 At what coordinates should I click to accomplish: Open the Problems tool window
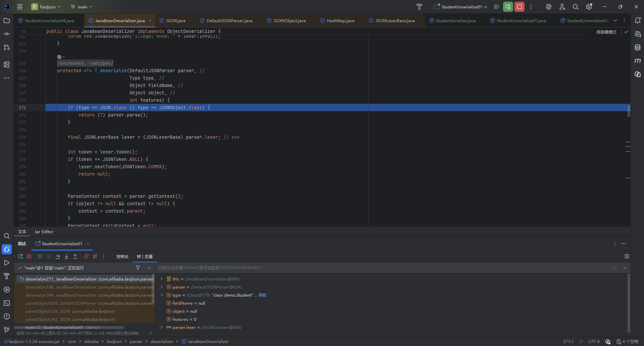point(7,316)
